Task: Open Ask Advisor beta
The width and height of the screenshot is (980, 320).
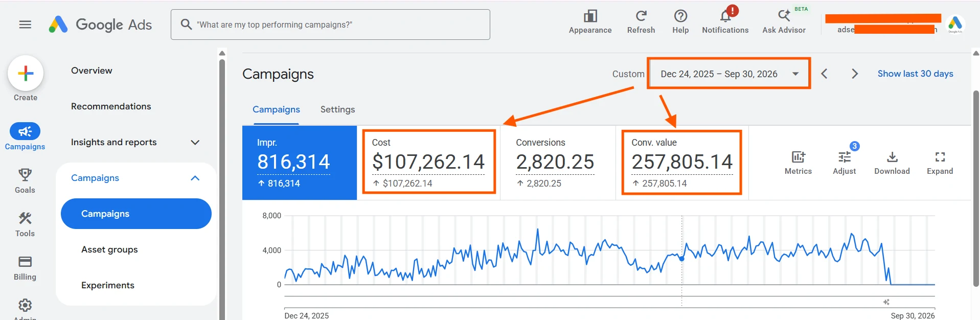Action: point(784,22)
